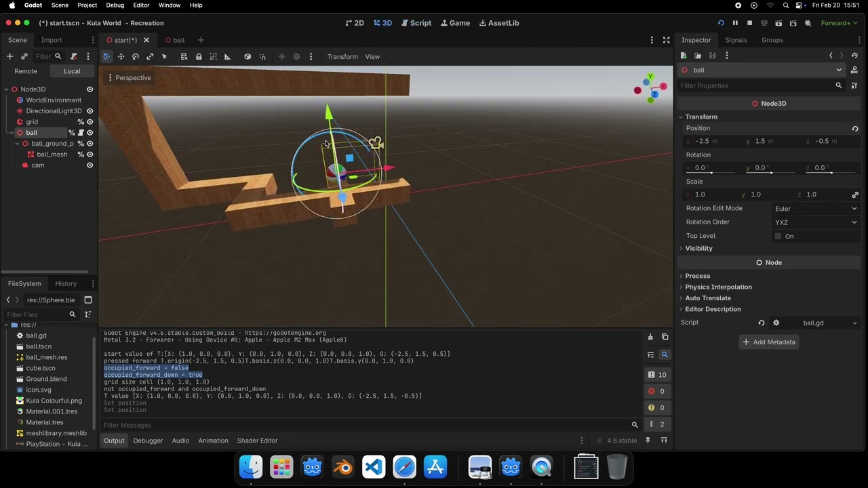
Task: Open the ball node's attached script icon
Action: point(81,133)
